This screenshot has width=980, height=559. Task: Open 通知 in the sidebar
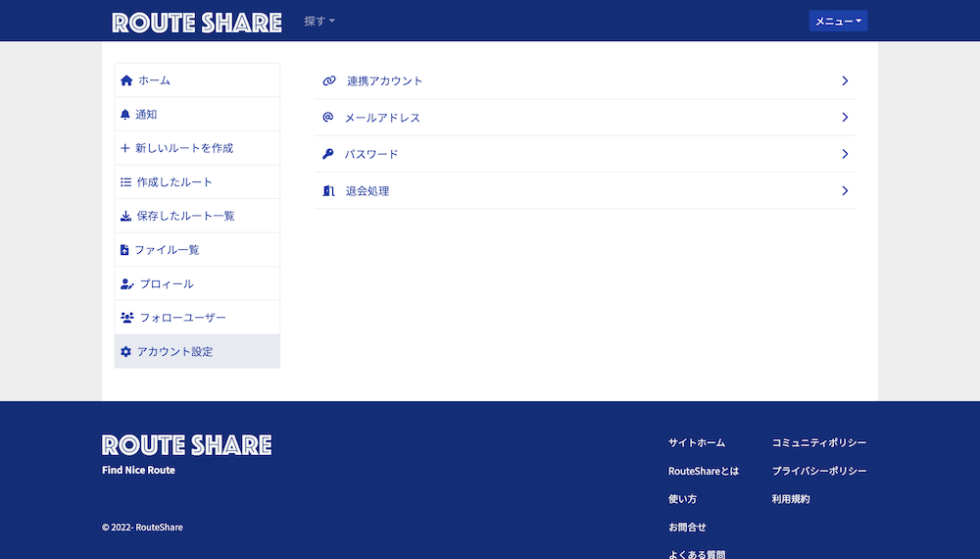click(x=198, y=115)
